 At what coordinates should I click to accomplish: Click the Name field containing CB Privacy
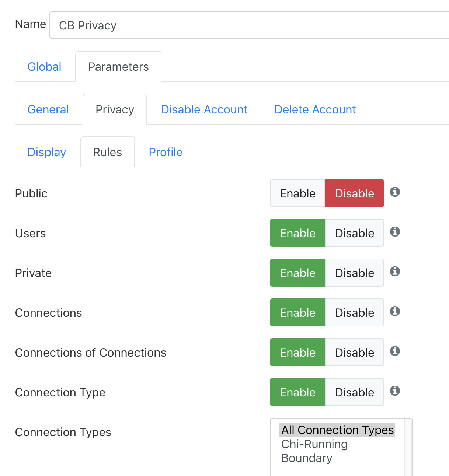tap(249, 25)
